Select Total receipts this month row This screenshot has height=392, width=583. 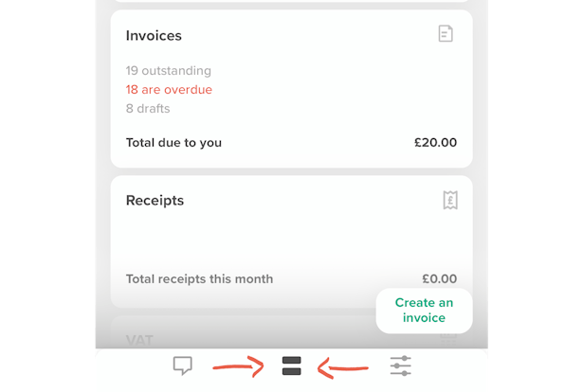pyautogui.click(x=291, y=278)
